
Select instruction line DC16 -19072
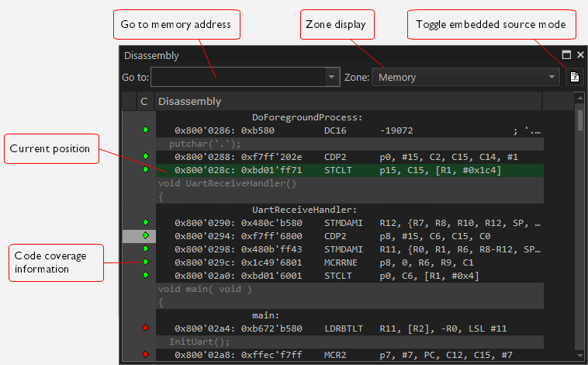[350, 130]
